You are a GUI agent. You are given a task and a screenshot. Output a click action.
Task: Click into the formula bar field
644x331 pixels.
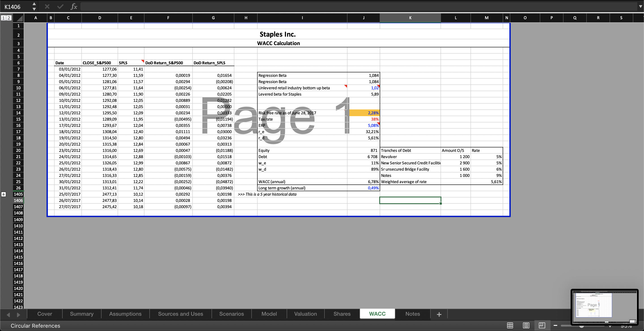point(359,6)
